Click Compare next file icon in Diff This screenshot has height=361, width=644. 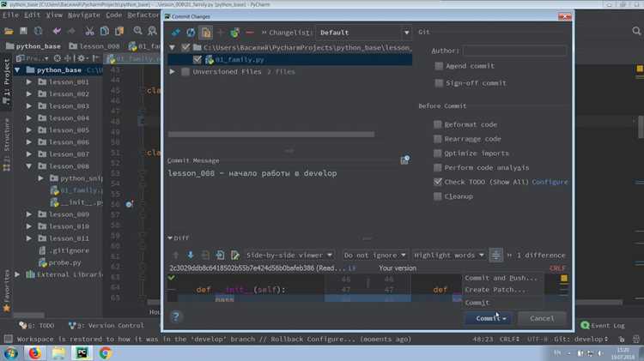220,256
